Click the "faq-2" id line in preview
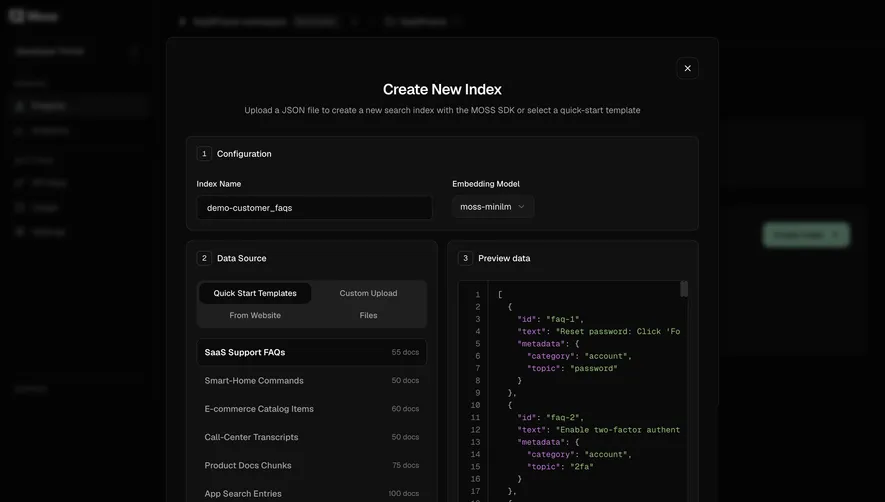 (550, 417)
